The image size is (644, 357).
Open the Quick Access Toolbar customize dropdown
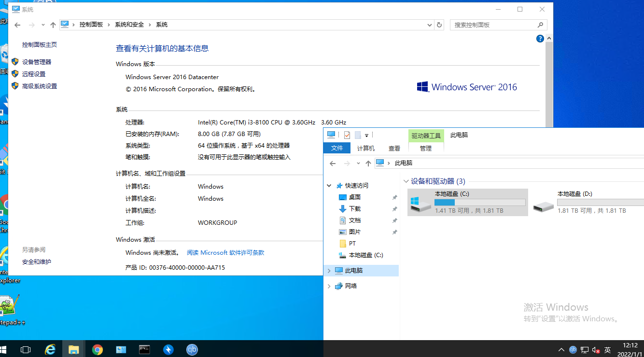click(x=367, y=136)
